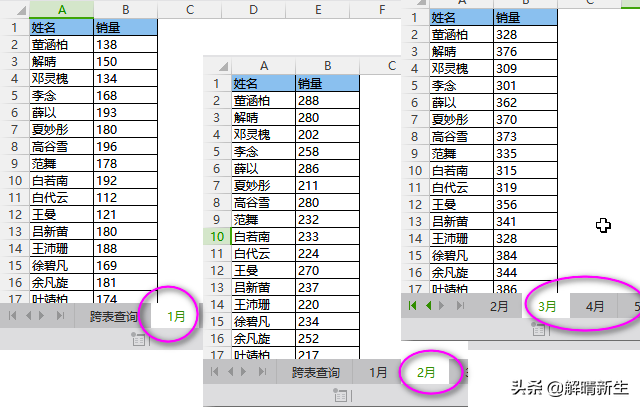Click cell with value 169
The height and width of the screenshot is (407, 640).
tap(126, 265)
